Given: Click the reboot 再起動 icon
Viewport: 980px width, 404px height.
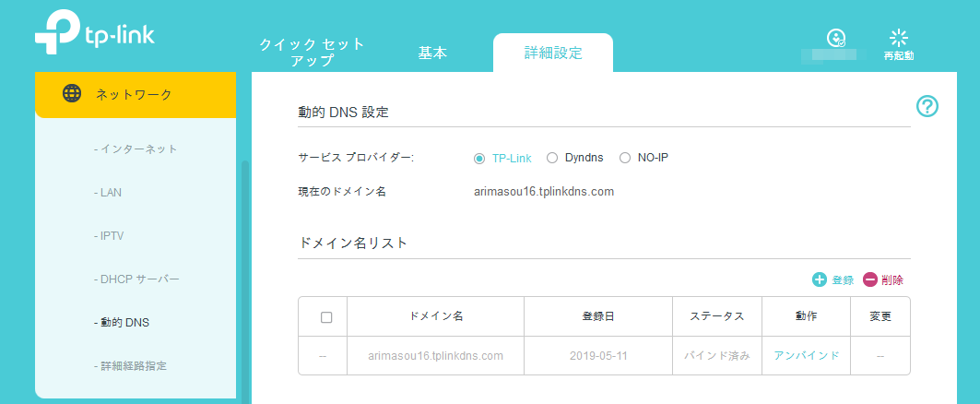Looking at the screenshot, I should click(x=899, y=38).
